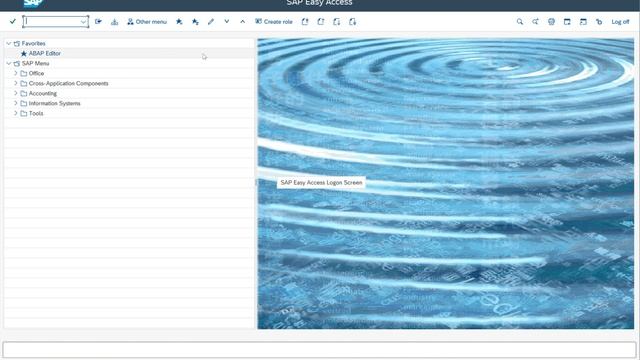Expand the Office folder chevron
The width and height of the screenshot is (640, 360).
[x=16, y=73]
